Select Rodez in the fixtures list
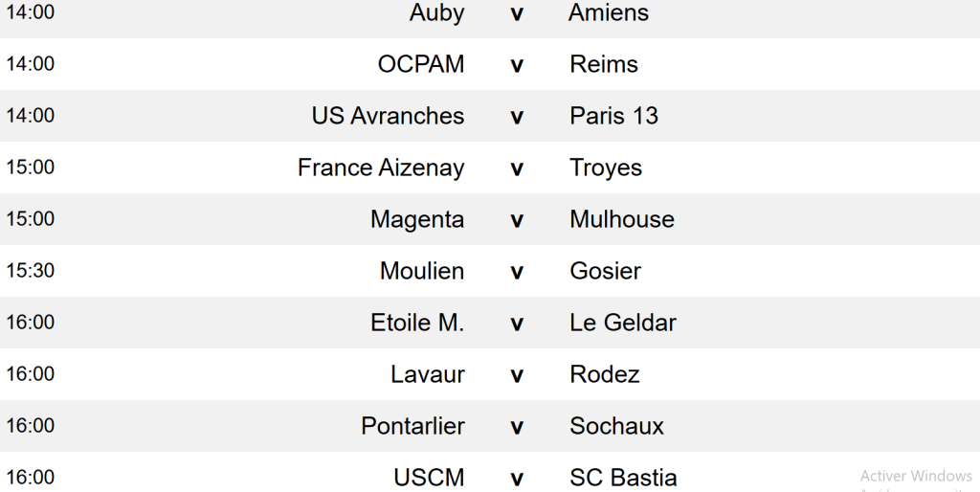980x492 pixels. 605,375
